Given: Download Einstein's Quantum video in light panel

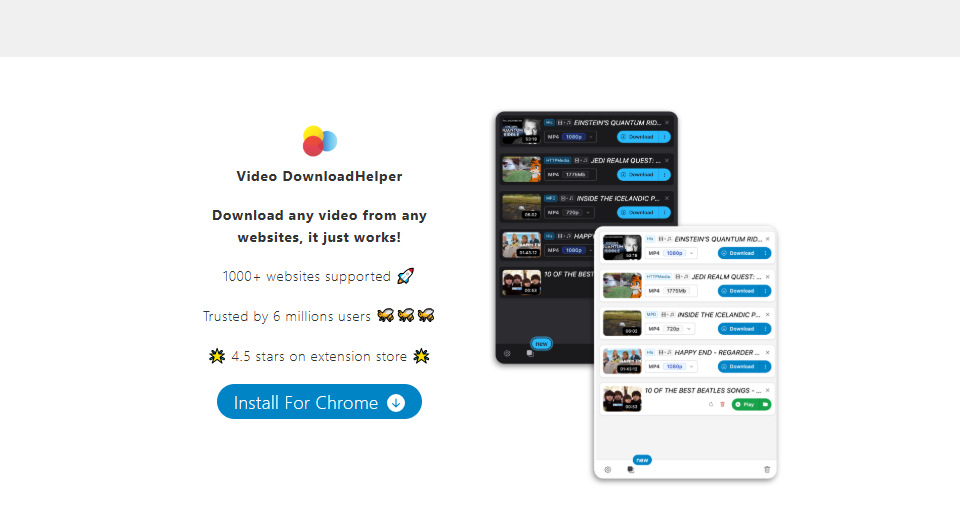Looking at the screenshot, I should coord(738,253).
